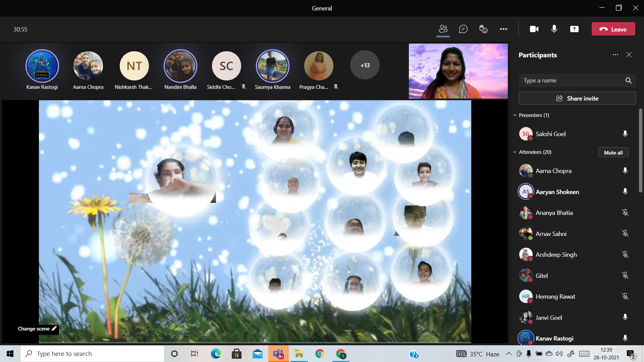Open participants panel more options ellipsis
This screenshot has width=644, height=362.
click(x=615, y=55)
